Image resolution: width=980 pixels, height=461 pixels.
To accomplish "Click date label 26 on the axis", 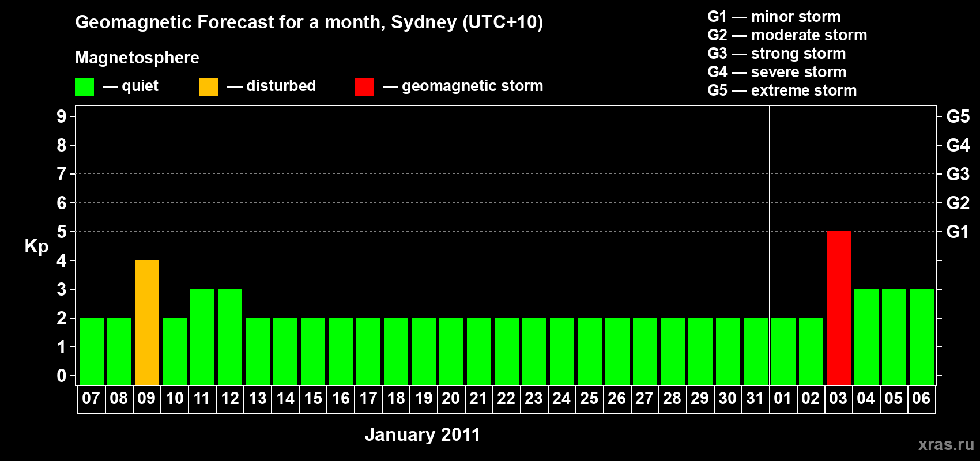I will 617,398.
